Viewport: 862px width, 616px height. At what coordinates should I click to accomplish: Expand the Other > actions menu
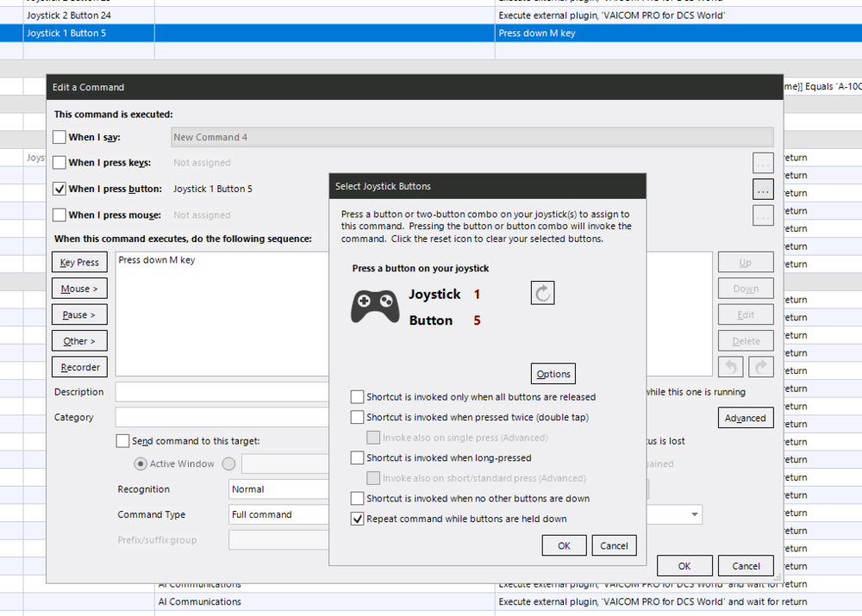79,341
